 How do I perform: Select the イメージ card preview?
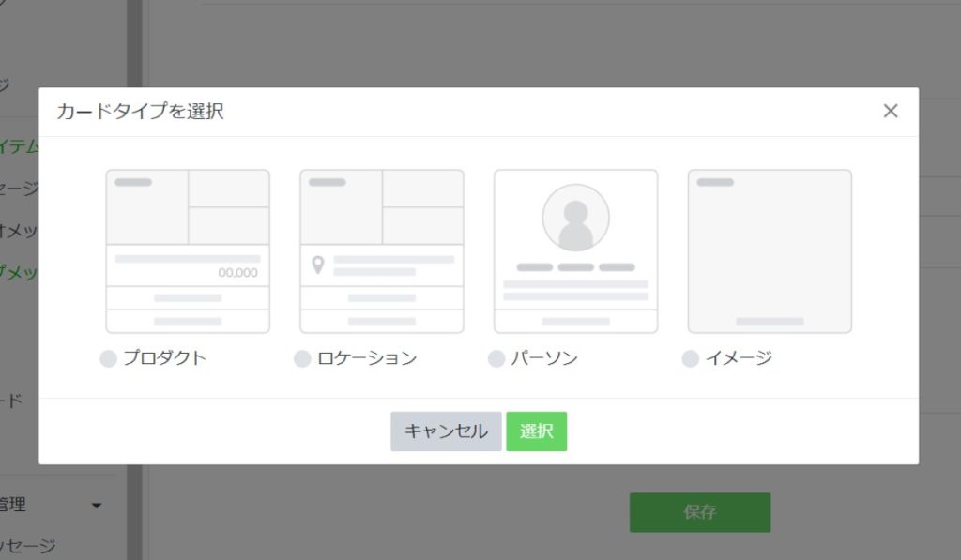pos(770,249)
